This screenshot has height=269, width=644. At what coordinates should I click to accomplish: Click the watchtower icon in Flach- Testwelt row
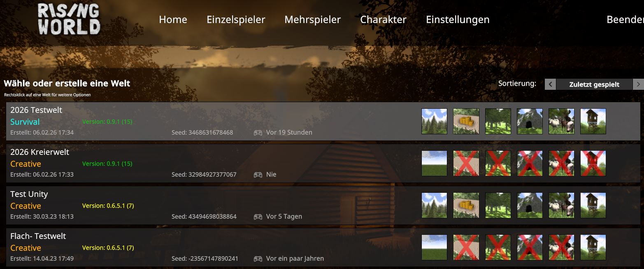point(593,247)
